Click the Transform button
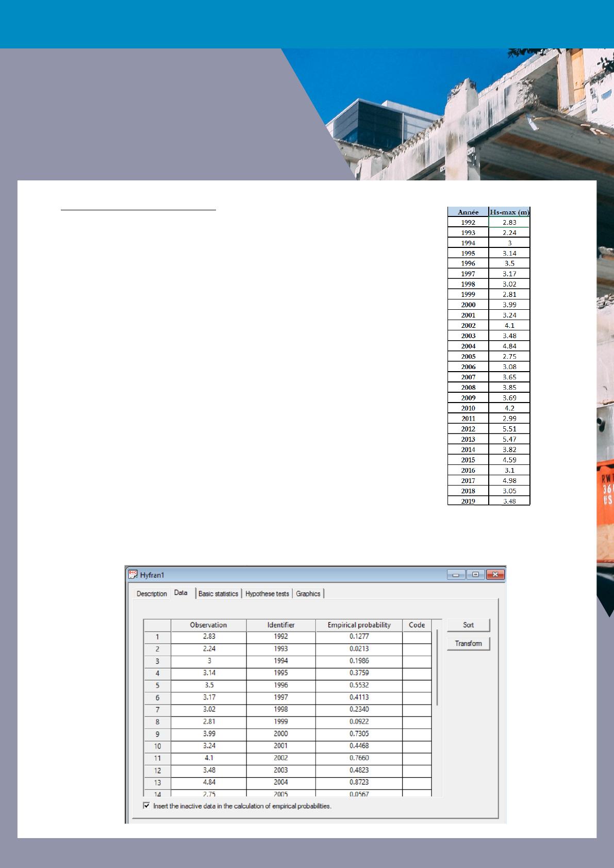The width and height of the screenshot is (614, 868). pos(468,644)
